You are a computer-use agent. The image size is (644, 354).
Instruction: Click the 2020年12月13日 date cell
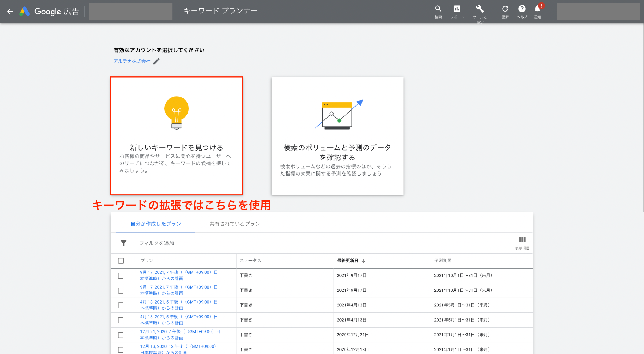(353, 349)
